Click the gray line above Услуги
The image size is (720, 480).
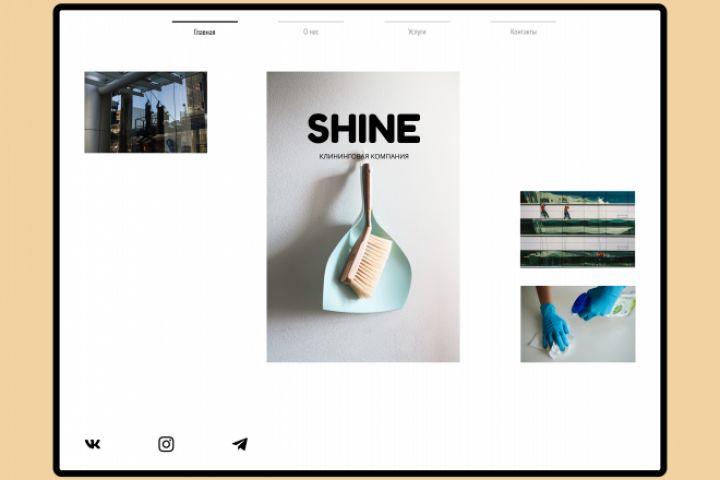click(x=417, y=22)
